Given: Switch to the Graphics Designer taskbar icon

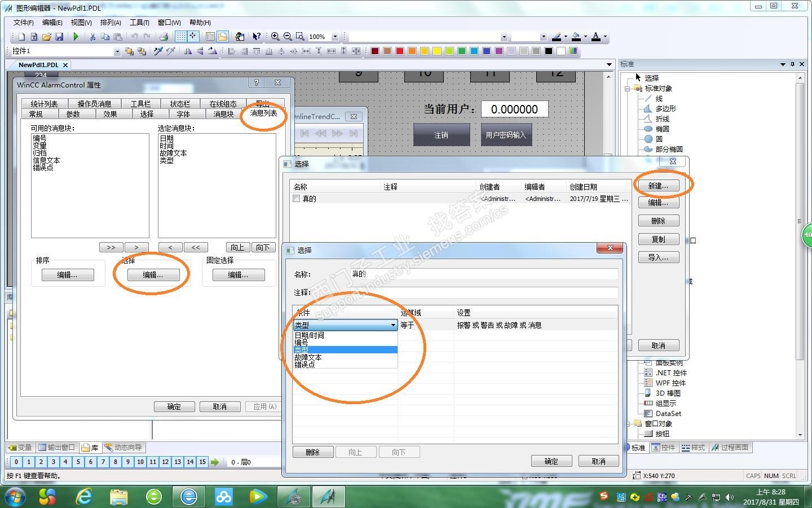Looking at the screenshot, I should click(328, 497).
